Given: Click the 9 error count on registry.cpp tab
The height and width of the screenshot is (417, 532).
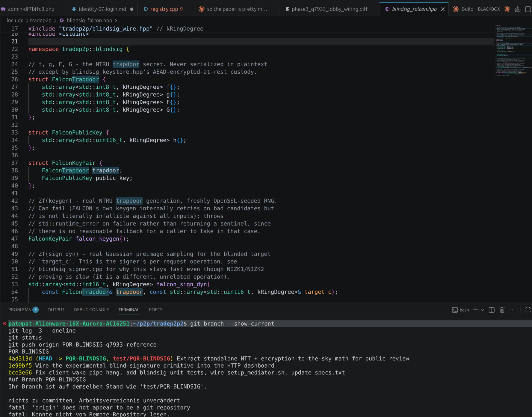Looking at the screenshot, I should point(181,9).
